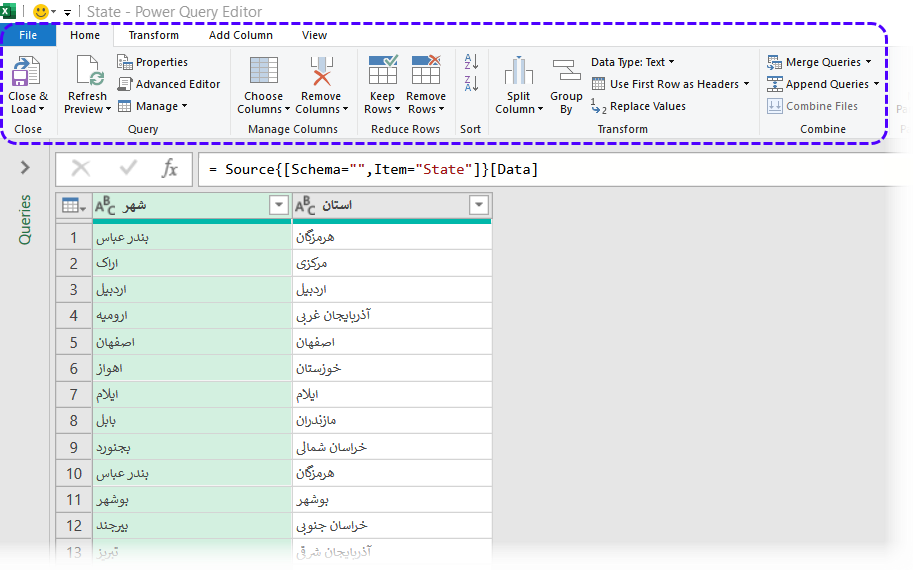Open the استان column filter dropdown
914x571 pixels.
point(479,205)
